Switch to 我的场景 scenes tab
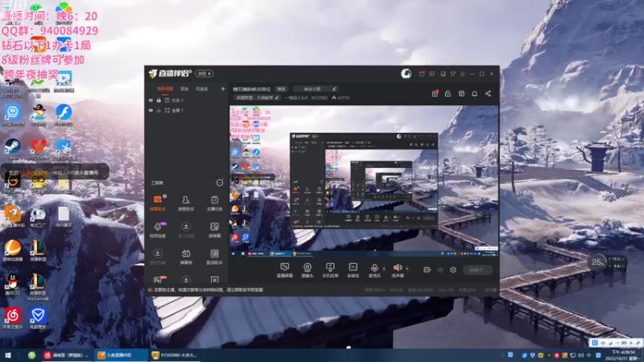This screenshot has width=644, height=362. [165, 89]
